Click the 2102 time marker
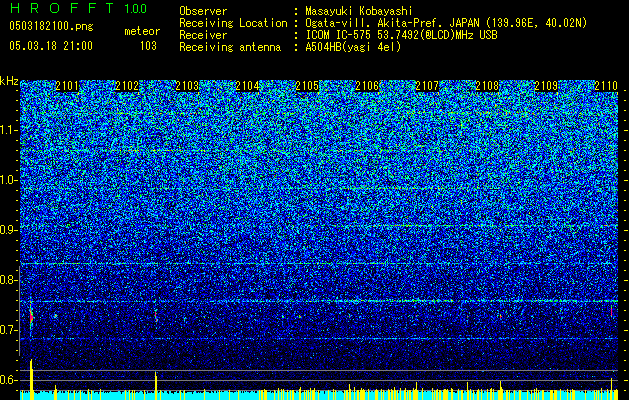 [x=127, y=86]
